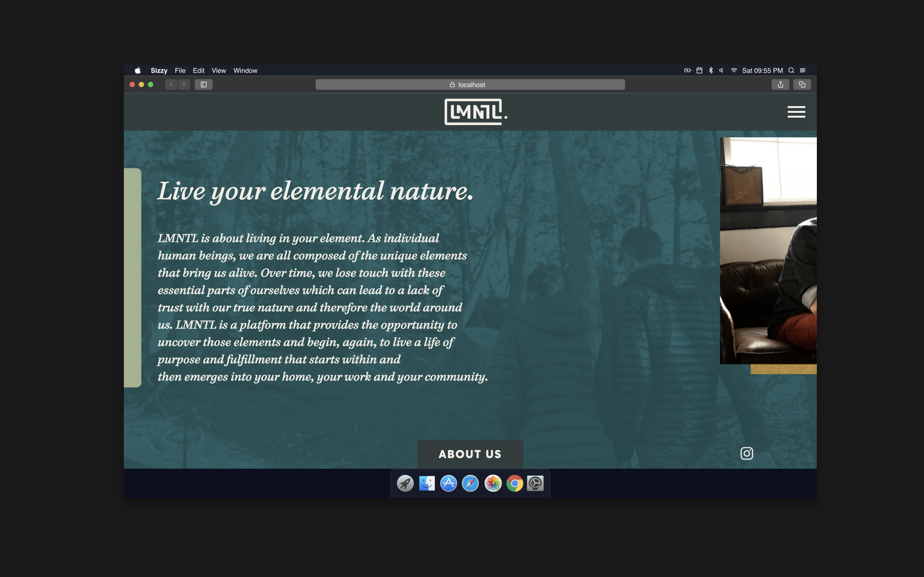This screenshot has height=577, width=924.
Task: Toggle the browser sidebar button
Action: point(203,84)
